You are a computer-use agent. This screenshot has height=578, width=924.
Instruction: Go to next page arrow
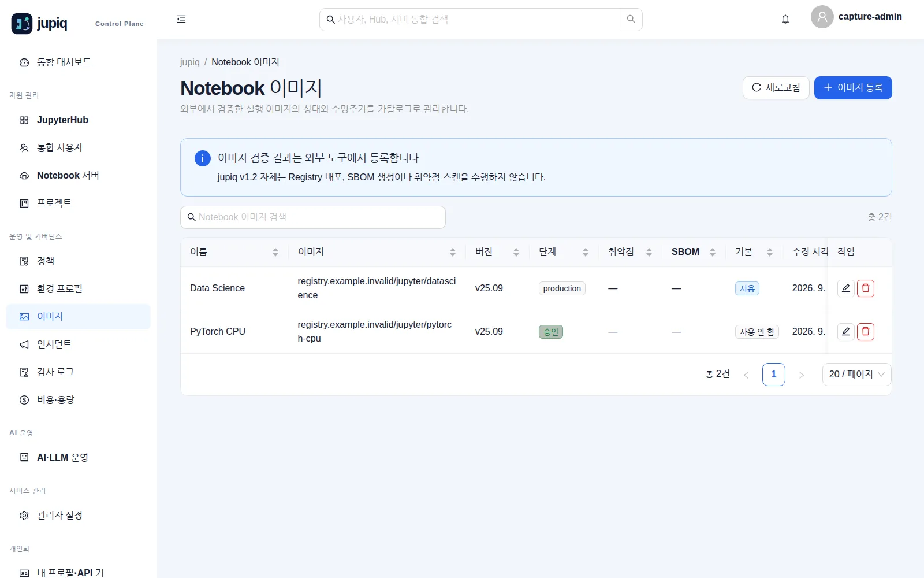(802, 375)
